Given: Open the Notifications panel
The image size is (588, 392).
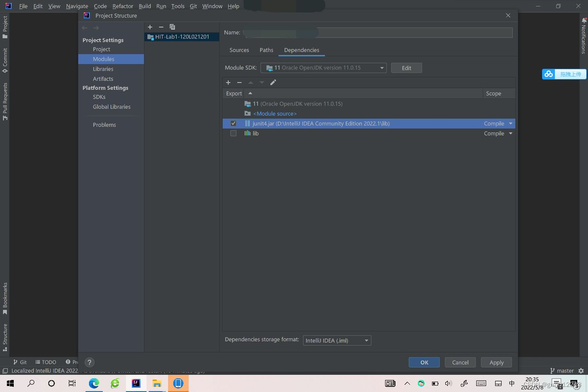Looking at the screenshot, I should pyautogui.click(x=584, y=36).
